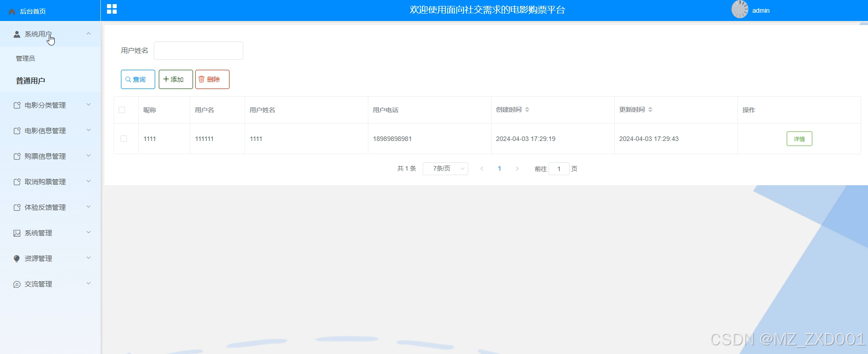Select the 普通用户 submenu item
This screenshot has width=868, height=354.
(31, 81)
